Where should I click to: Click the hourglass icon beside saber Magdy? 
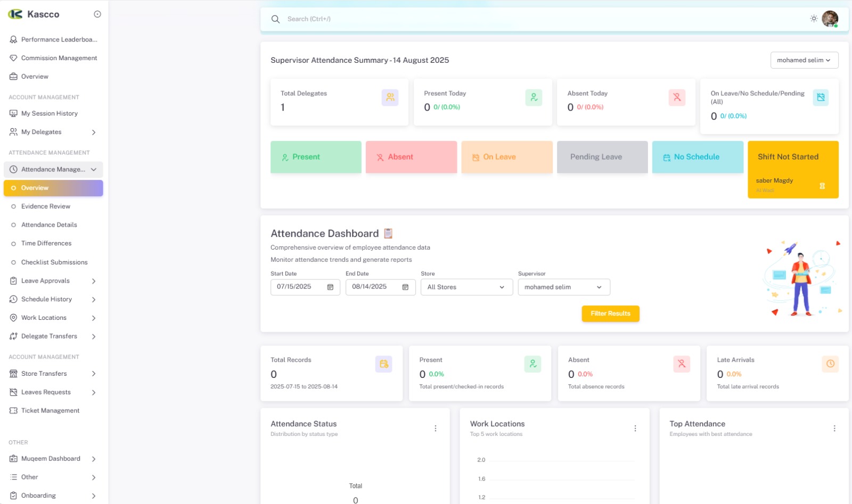click(822, 186)
